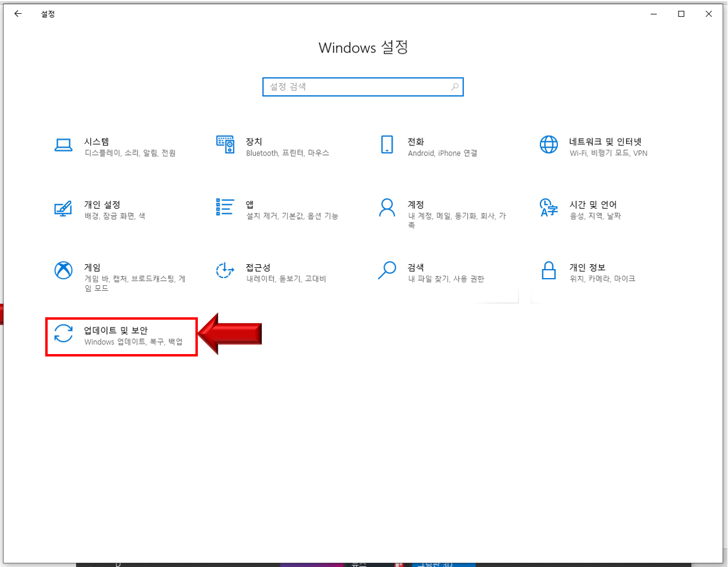The width and height of the screenshot is (728, 567).
Task: Click the 앱 list icon
Action: [x=225, y=207]
